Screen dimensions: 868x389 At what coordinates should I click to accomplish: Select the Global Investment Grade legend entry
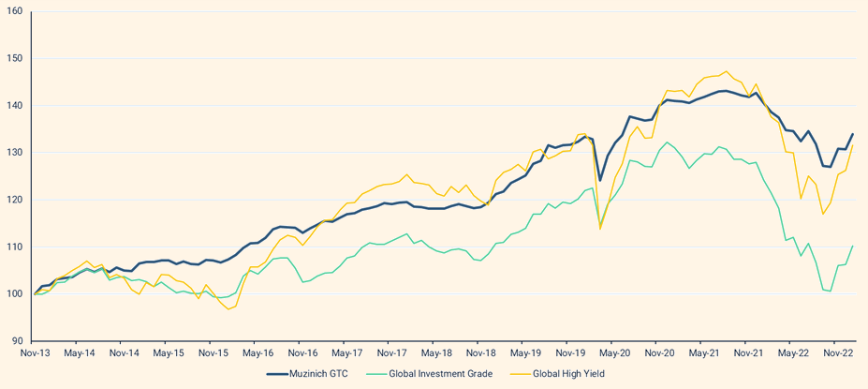pyautogui.click(x=440, y=374)
